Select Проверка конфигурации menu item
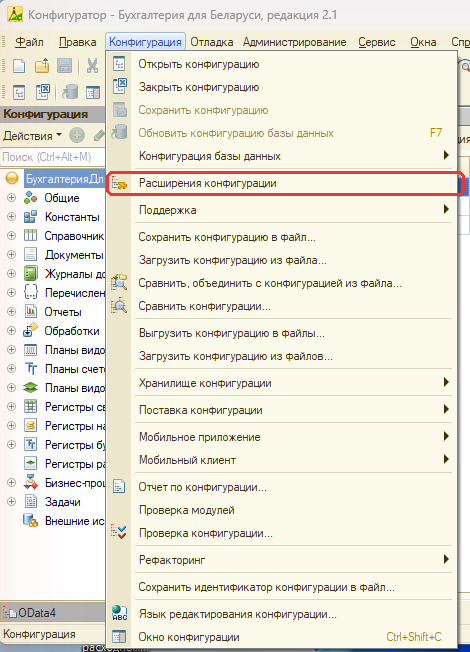The height and width of the screenshot is (652, 470). (x=282, y=533)
